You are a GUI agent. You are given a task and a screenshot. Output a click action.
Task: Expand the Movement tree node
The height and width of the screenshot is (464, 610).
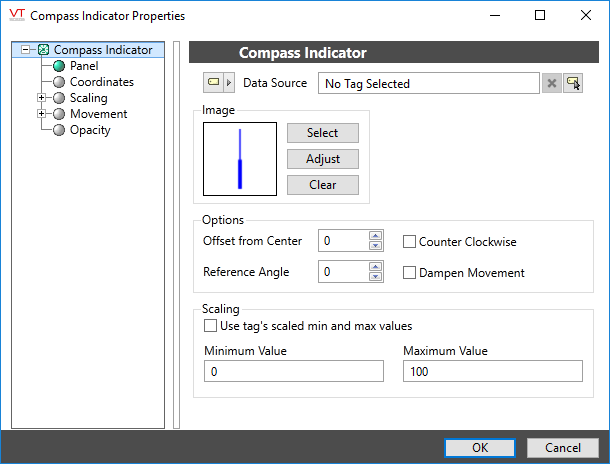[41, 114]
